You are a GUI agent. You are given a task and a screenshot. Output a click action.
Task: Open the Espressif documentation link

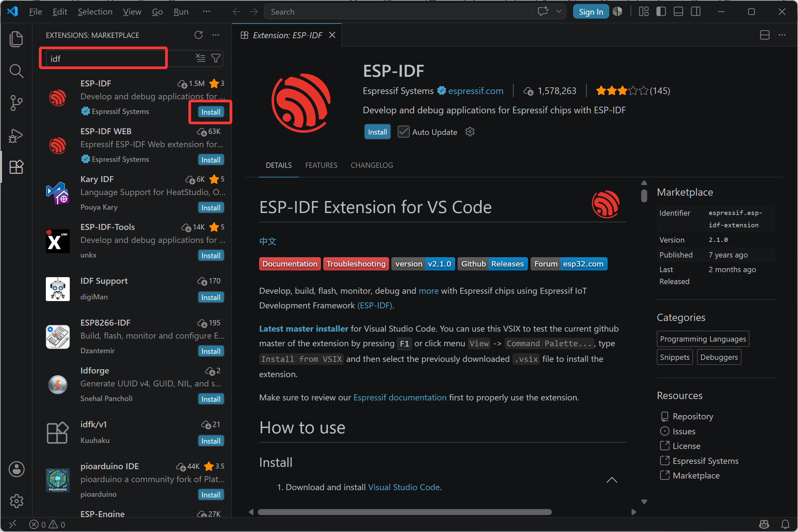coord(400,397)
